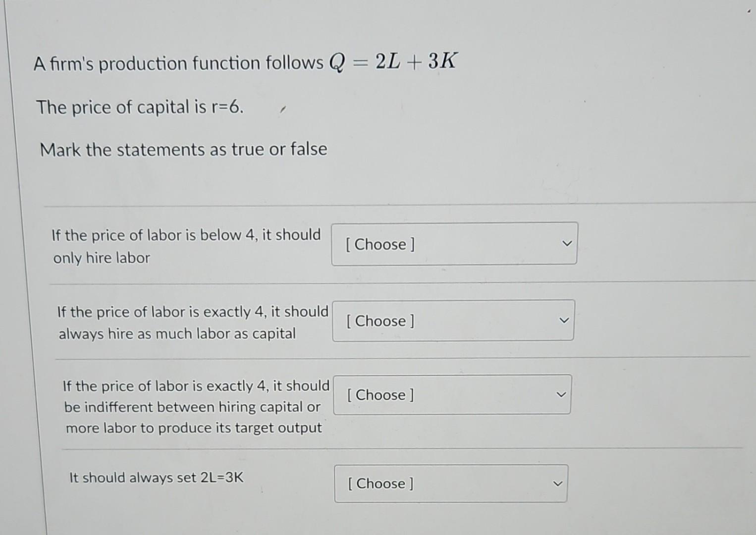Click the indifference between capital and labor statement
756x535 pixels.
[x=196, y=407]
